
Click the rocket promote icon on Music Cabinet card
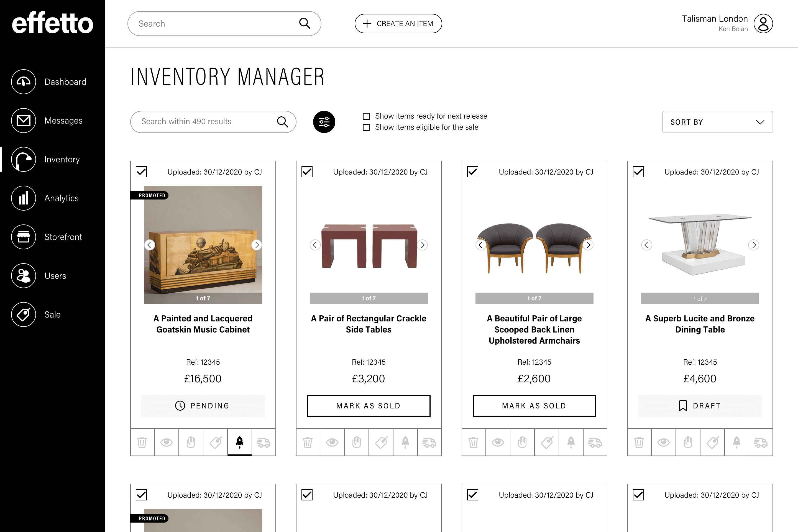[x=239, y=442]
